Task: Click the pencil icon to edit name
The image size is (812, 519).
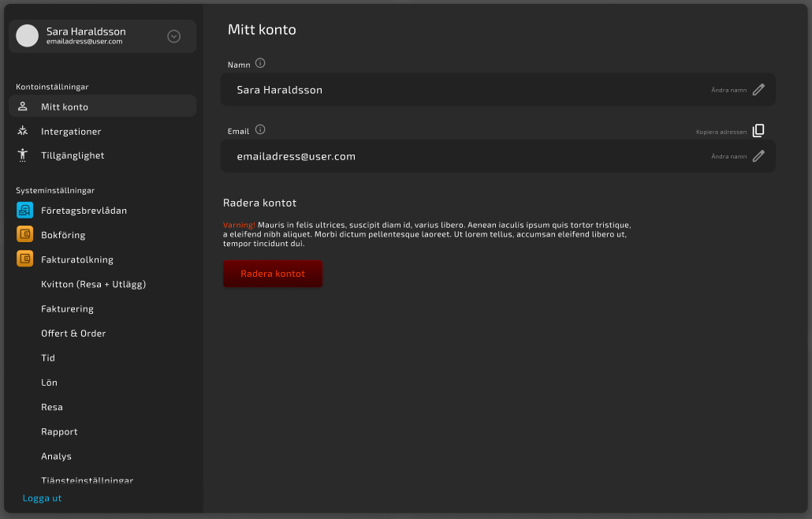Action: (x=758, y=90)
